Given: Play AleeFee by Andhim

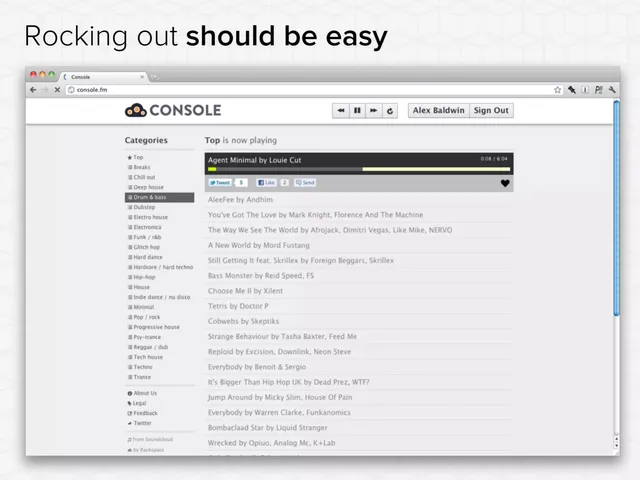Looking at the screenshot, I should coord(359,200).
